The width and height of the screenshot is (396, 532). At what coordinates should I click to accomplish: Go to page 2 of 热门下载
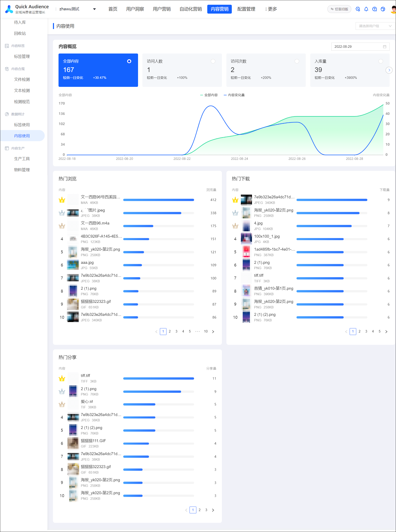click(x=359, y=331)
